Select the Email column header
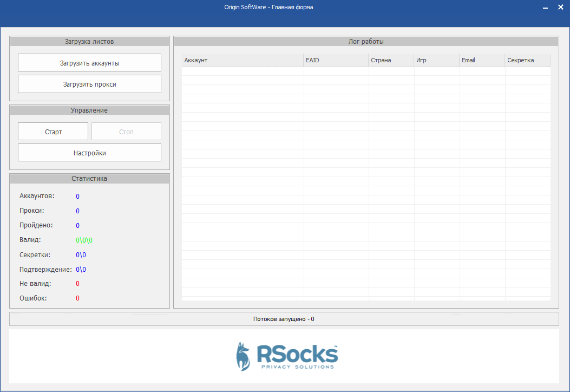 (x=482, y=60)
